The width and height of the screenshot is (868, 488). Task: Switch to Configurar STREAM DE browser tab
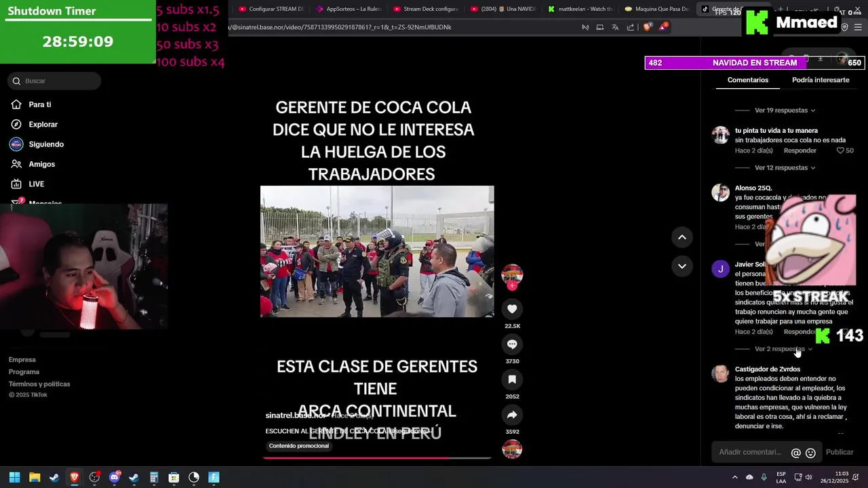271,9
